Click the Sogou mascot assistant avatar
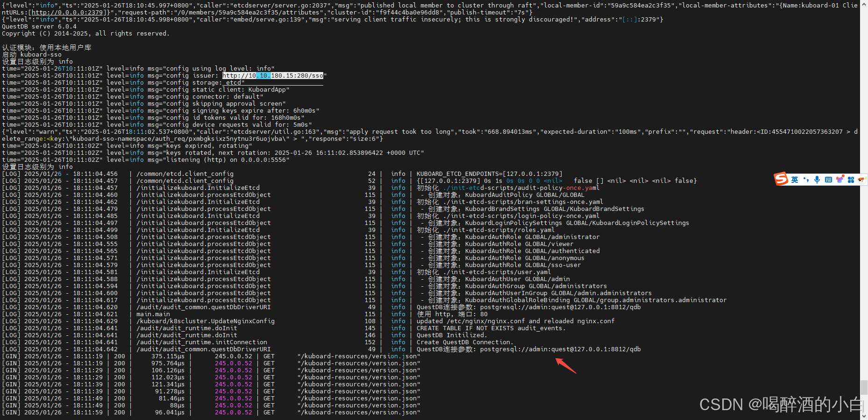 [861, 180]
